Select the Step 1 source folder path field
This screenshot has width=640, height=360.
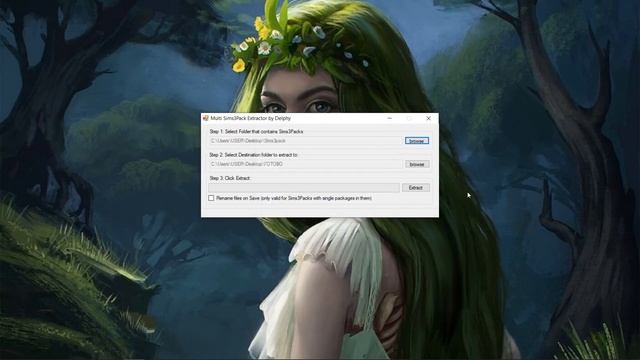[x=305, y=141]
